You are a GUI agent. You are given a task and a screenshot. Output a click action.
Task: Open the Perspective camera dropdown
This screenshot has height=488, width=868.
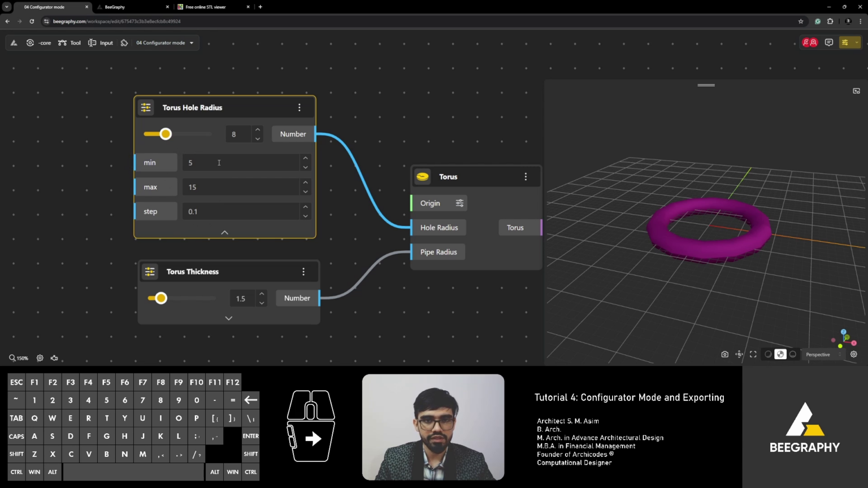tap(818, 354)
